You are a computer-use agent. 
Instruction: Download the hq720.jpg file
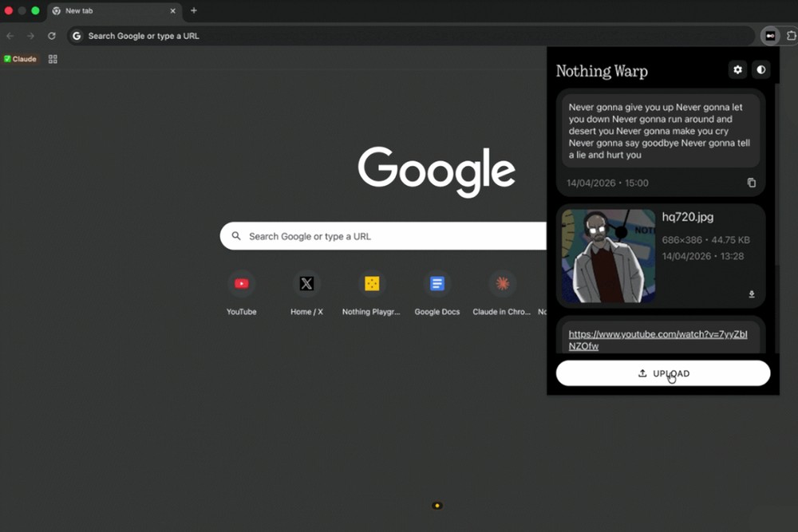(751, 294)
